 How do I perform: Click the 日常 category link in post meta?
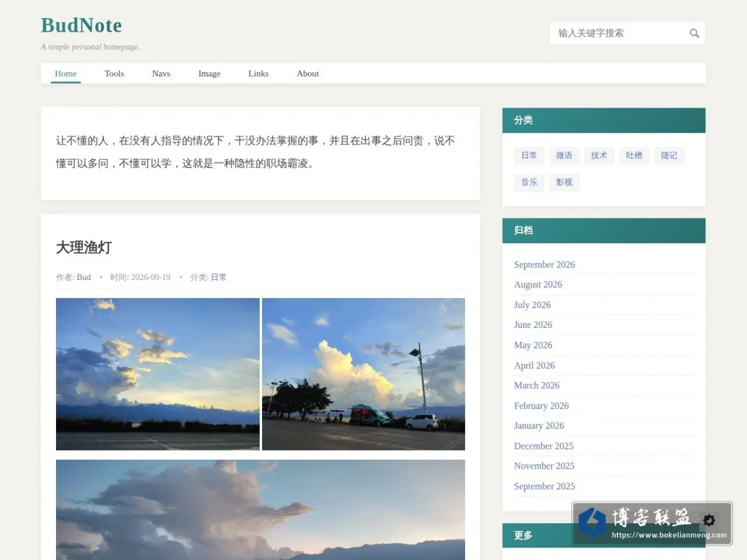(218, 278)
